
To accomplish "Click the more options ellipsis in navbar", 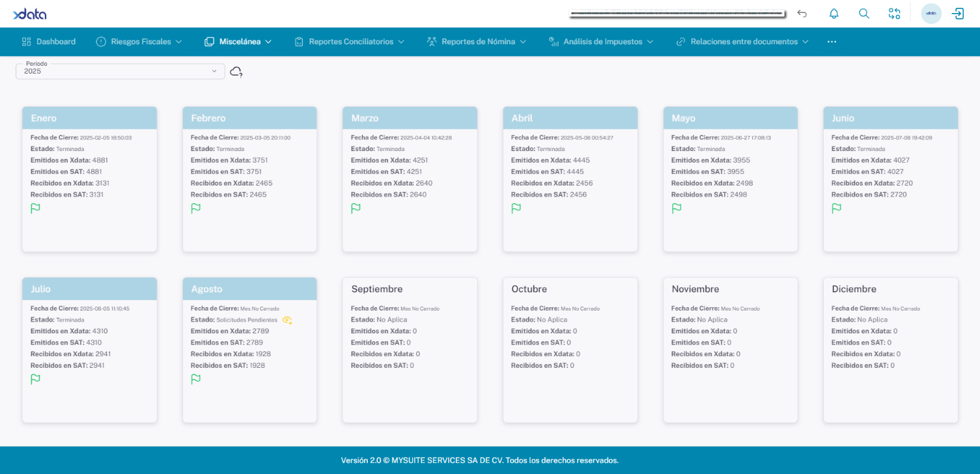I will 831,42.
